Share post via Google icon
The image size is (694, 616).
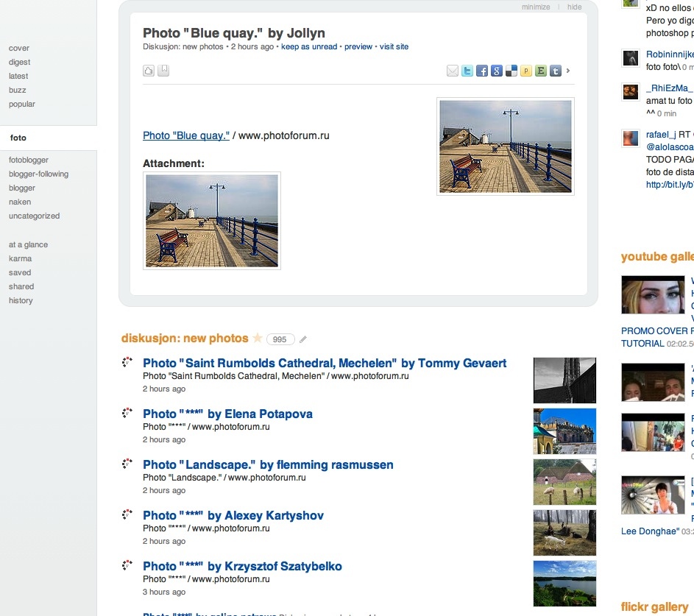497,71
